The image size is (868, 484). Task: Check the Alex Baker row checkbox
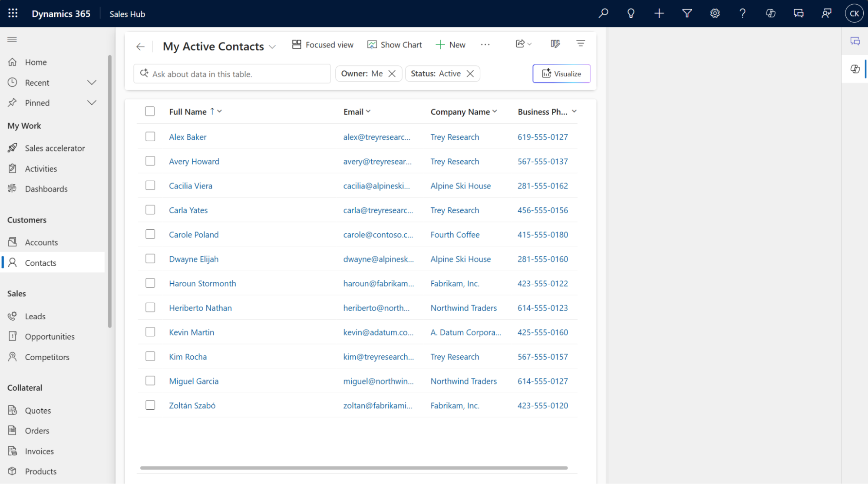150,137
